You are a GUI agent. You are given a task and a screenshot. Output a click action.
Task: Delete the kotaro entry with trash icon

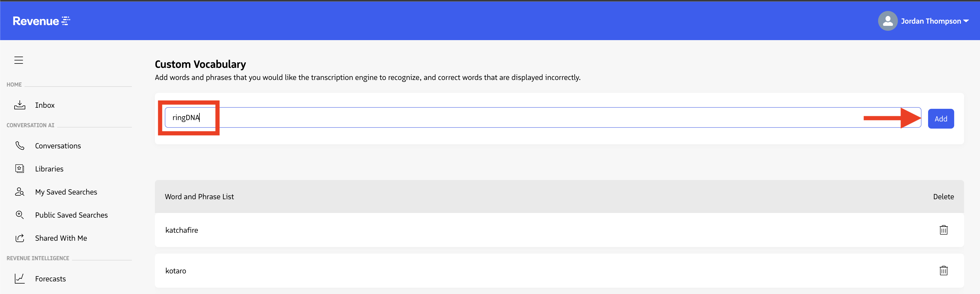coord(943,270)
